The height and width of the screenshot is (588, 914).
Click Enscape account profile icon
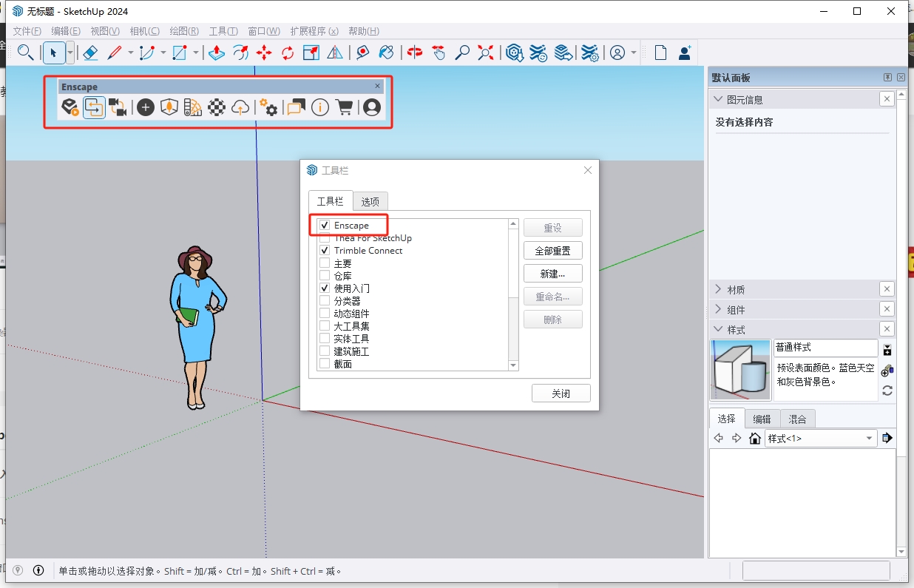(372, 107)
